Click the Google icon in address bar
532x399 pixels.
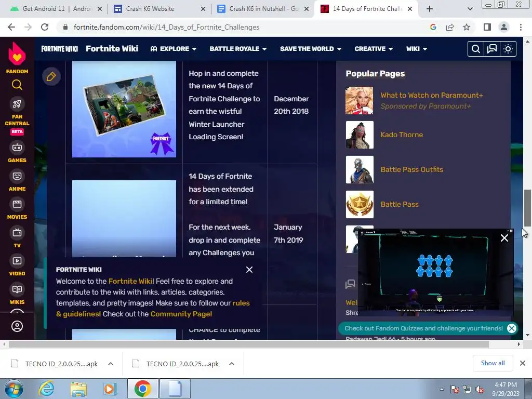tap(433, 27)
